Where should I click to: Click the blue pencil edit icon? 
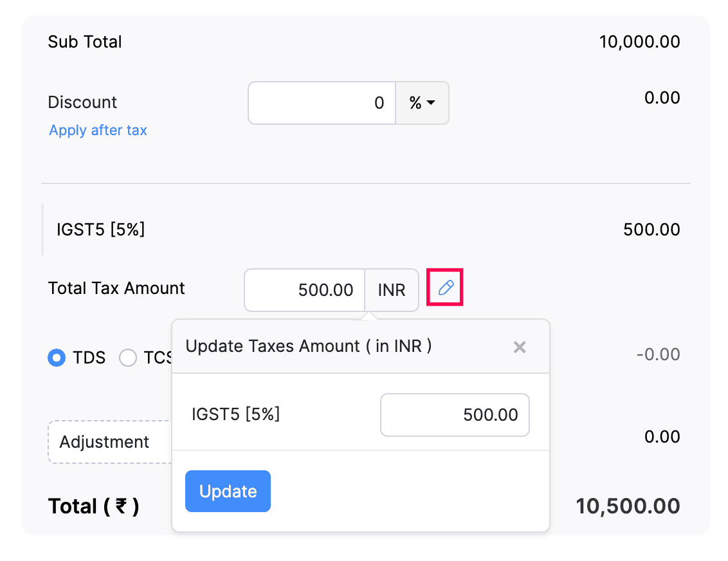coord(444,288)
